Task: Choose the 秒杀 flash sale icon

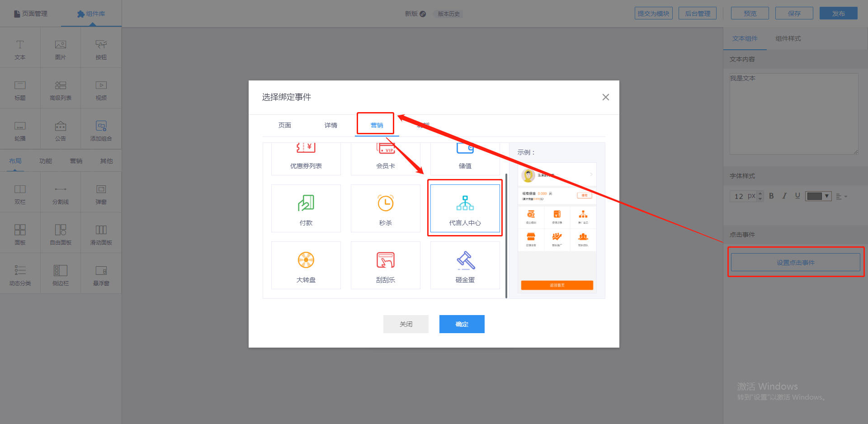Action: (385, 208)
